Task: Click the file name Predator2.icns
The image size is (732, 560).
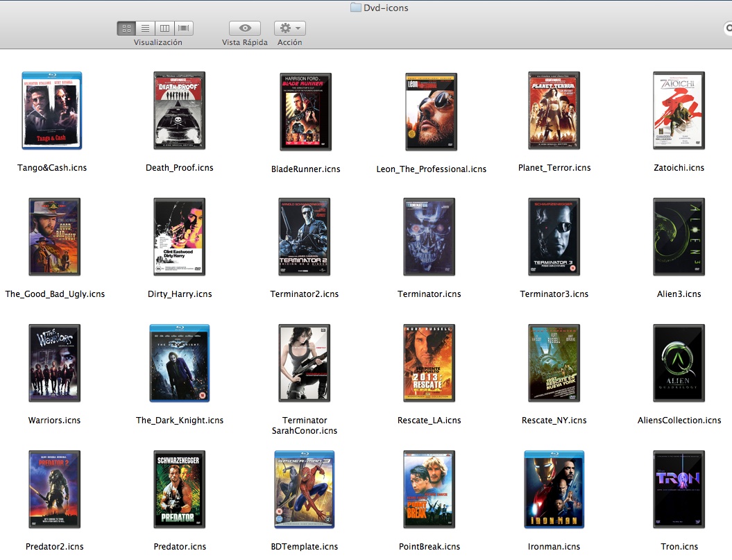Action: [55, 546]
